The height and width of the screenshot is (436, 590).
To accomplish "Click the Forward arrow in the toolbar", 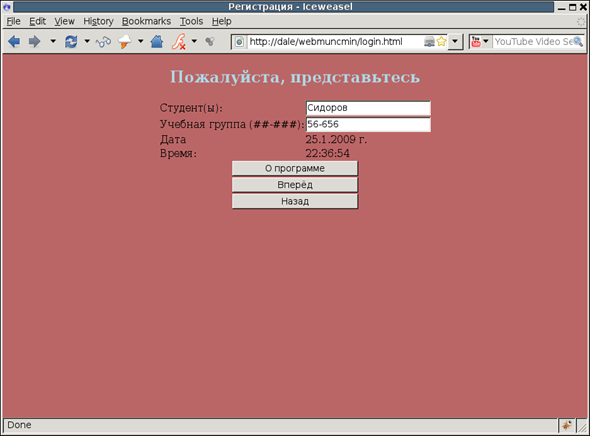I will [x=34, y=41].
